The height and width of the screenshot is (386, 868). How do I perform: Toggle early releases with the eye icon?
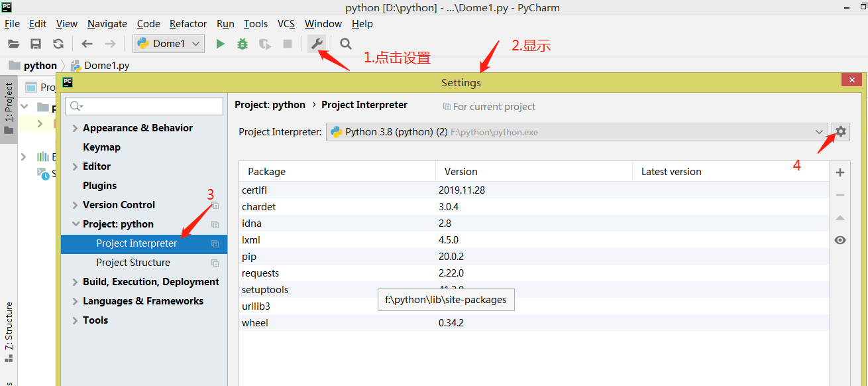coord(840,239)
